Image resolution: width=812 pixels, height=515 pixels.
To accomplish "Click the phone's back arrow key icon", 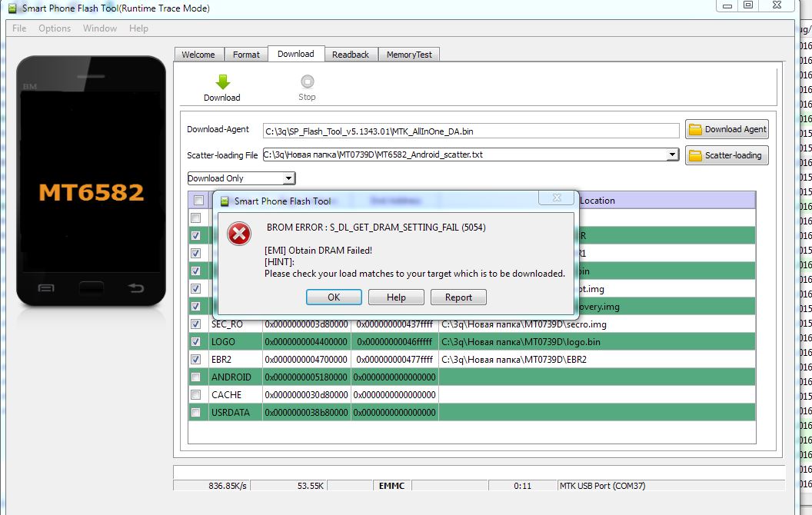I will click(x=136, y=288).
